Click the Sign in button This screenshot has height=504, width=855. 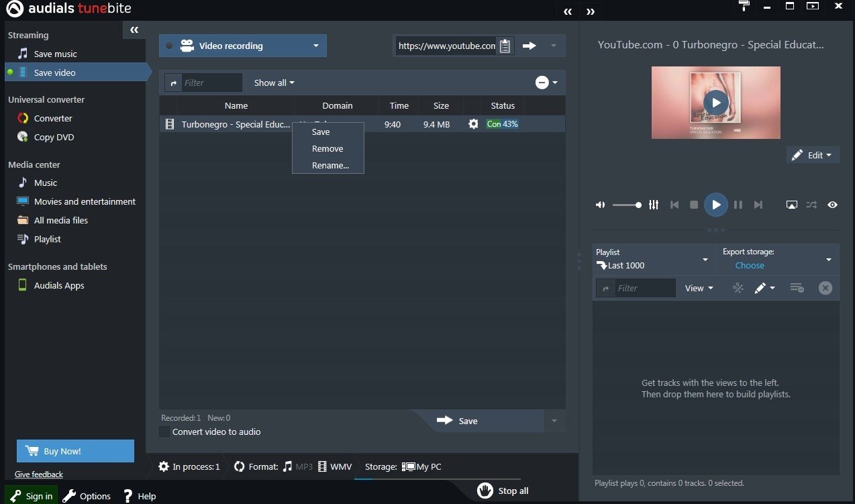pyautogui.click(x=32, y=496)
